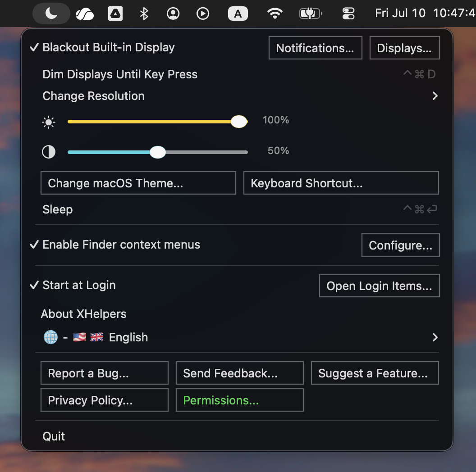This screenshot has height=472, width=476.
Task: Click the brightness sun icon
Action: coord(49,122)
